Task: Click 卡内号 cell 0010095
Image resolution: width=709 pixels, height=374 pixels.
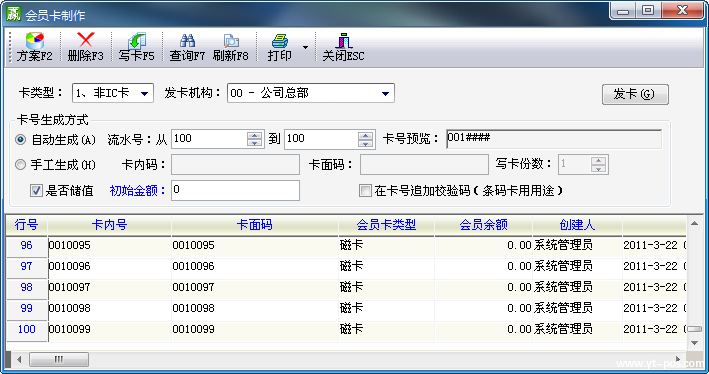Action: [x=109, y=246]
